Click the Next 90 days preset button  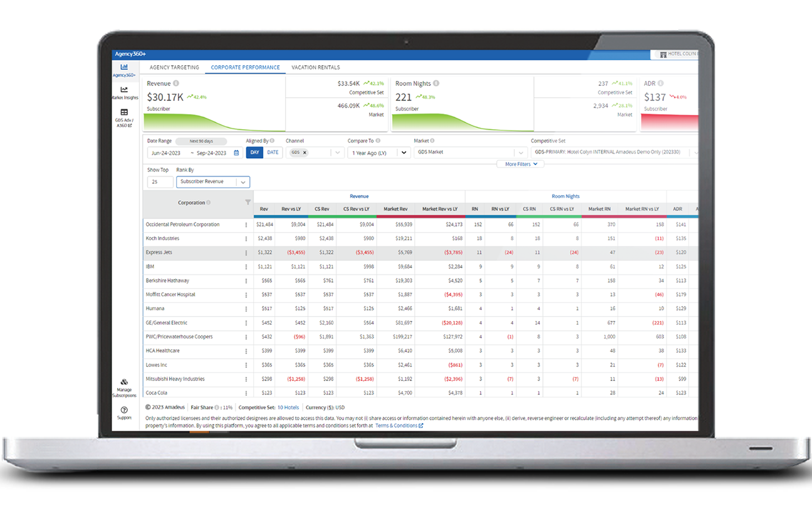200,141
